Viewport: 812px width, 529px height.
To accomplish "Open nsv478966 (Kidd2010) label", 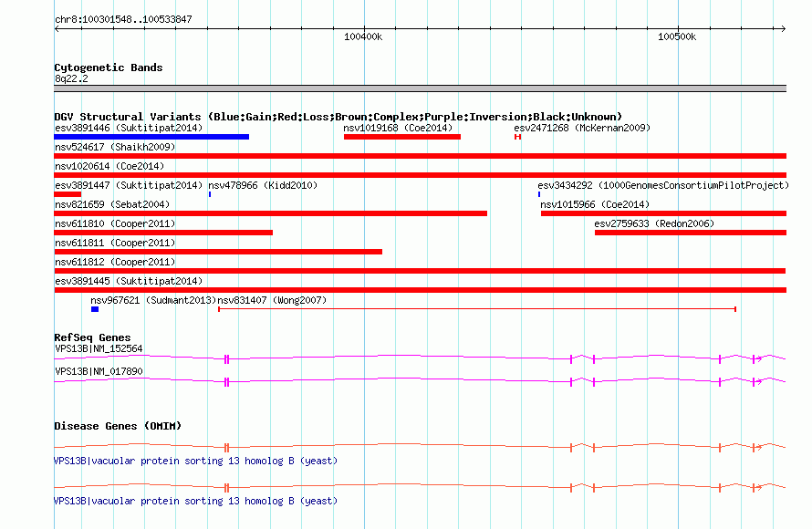I will click(263, 185).
